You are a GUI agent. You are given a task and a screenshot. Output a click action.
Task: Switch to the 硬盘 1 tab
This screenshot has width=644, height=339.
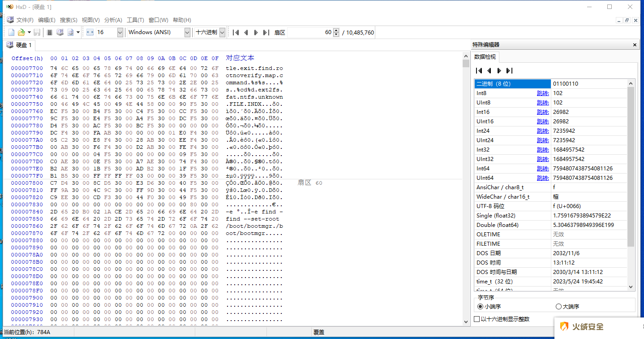(x=19, y=45)
